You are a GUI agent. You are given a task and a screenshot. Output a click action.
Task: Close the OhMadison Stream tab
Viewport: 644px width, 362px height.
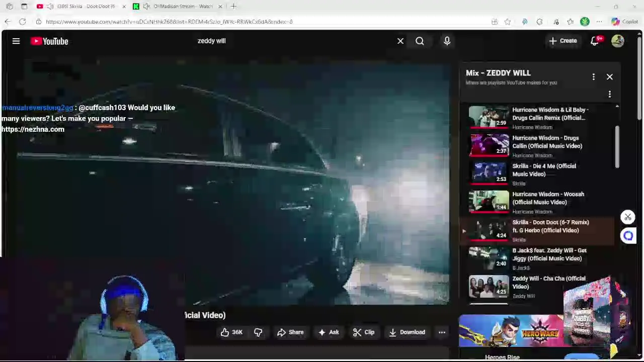[220, 7]
